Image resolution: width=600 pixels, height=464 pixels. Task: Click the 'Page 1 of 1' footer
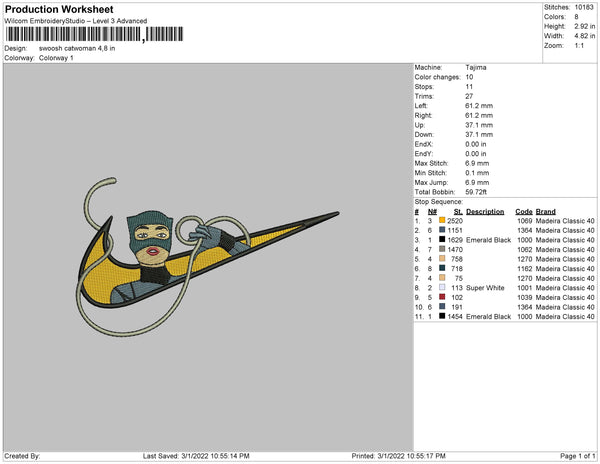click(577, 456)
